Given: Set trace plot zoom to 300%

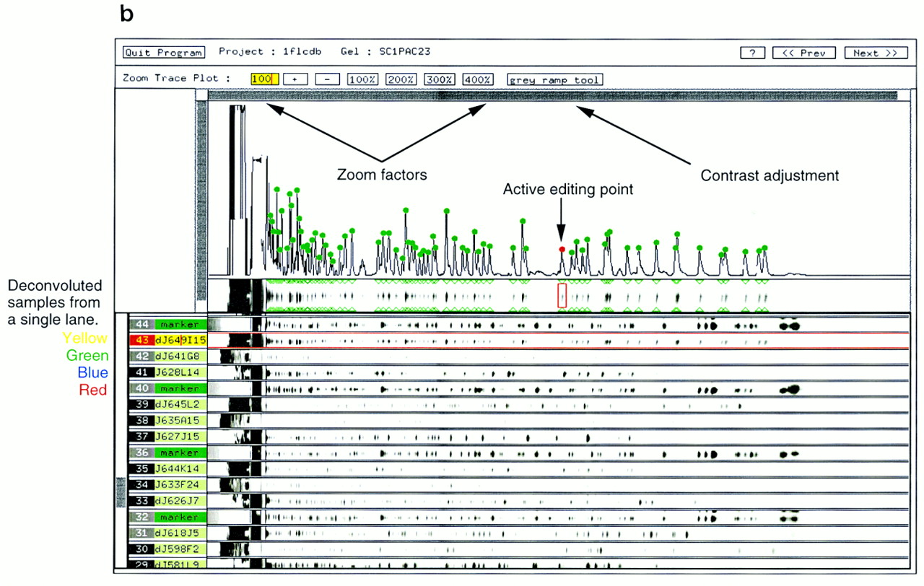Looking at the screenshot, I should 439,79.
